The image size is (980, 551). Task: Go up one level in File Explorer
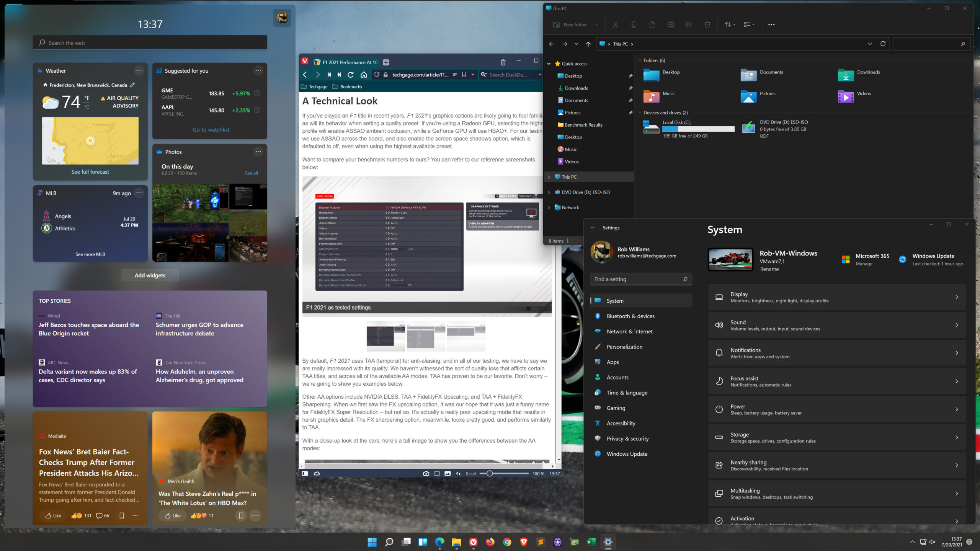pos(588,44)
